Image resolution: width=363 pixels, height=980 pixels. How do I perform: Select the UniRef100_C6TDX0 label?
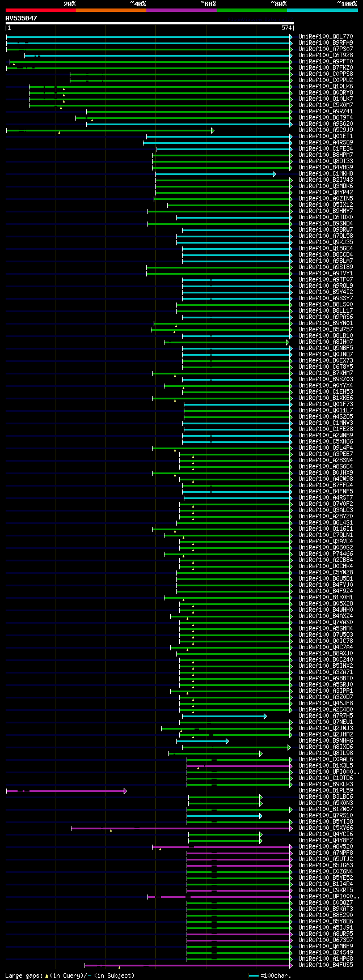[x=326, y=218]
